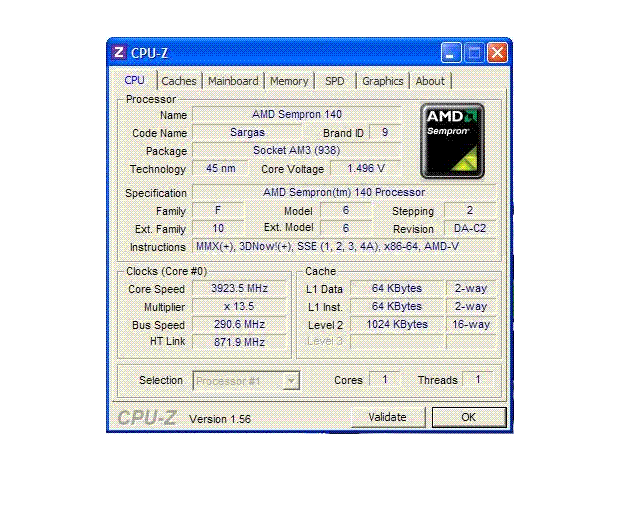640x512 pixels.
Task: Click the CPU-Z title bar icon
Action: click(x=118, y=52)
